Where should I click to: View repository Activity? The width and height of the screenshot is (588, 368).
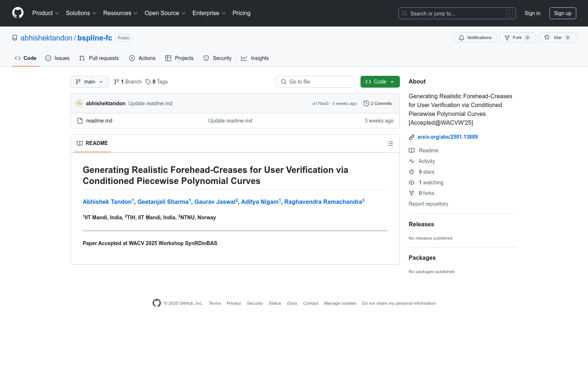pyautogui.click(x=422, y=161)
